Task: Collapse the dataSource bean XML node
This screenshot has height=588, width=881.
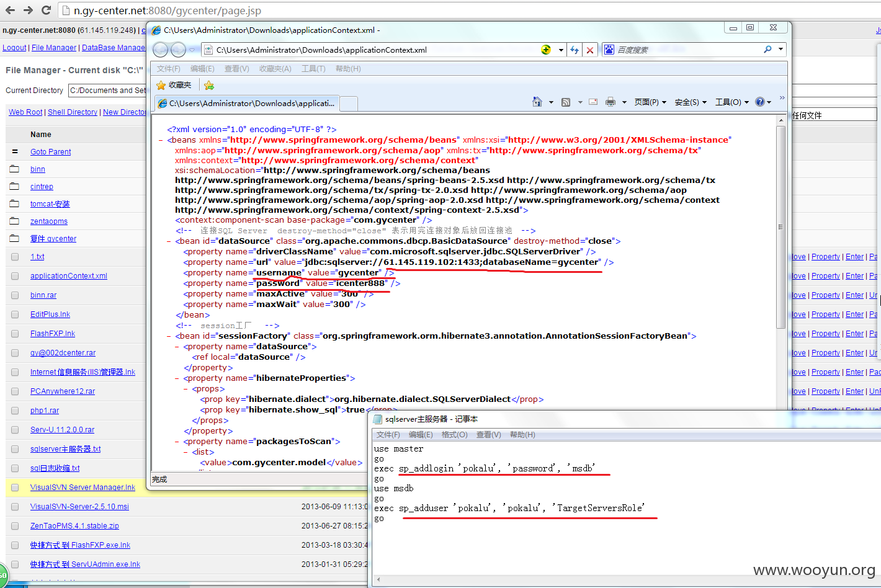Action: click(169, 241)
